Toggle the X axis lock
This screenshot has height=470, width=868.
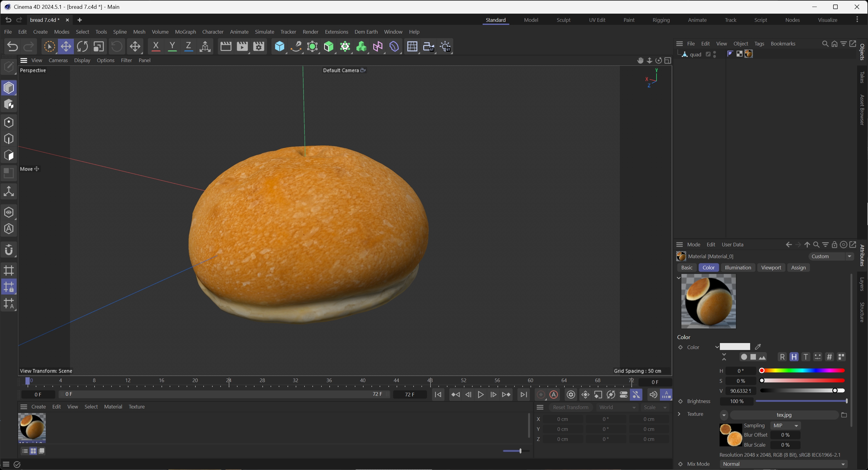click(156, 46)
